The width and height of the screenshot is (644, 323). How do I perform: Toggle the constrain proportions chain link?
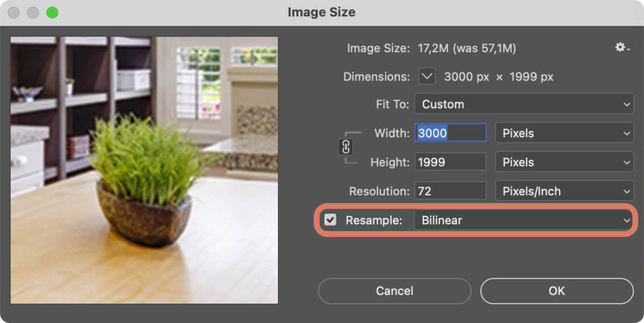coord(346,147)
